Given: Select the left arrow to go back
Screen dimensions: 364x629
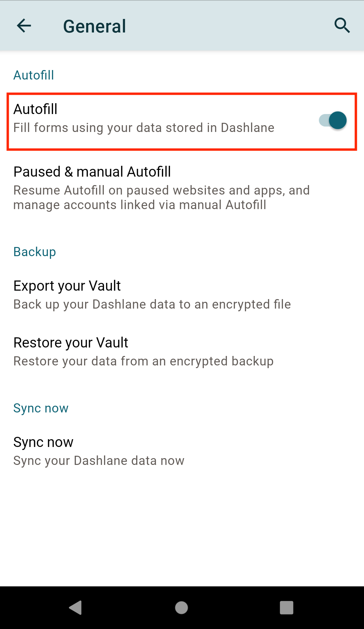Looking at the screenshot, I should point(24,26).
